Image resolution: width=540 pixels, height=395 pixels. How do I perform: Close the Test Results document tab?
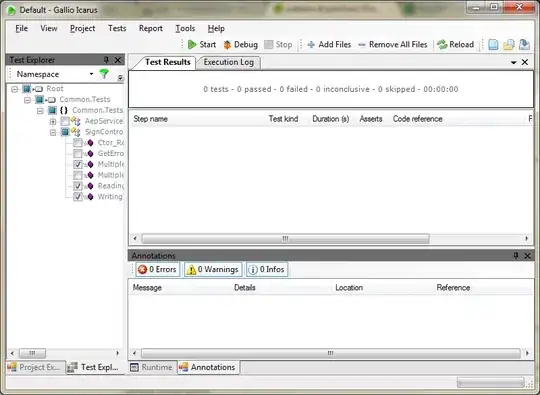pyautogui.click(x=525, y=62)
